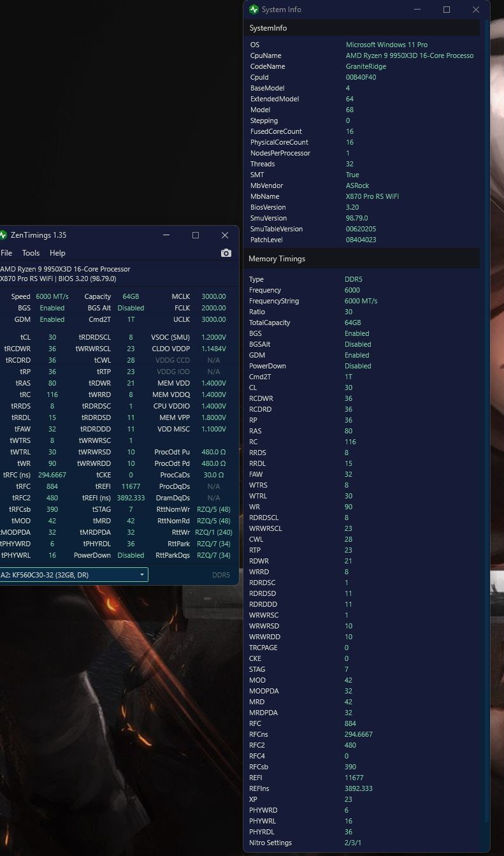Select the Speed value 6000 MT/s

[52, 296]
